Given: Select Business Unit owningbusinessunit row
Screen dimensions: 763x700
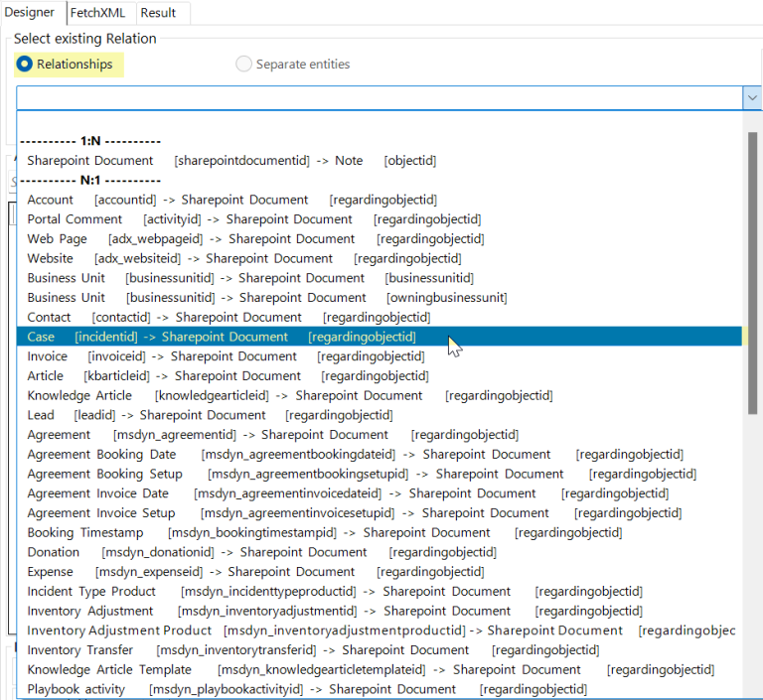Looking at the screenshot, I should click(380, 298).
